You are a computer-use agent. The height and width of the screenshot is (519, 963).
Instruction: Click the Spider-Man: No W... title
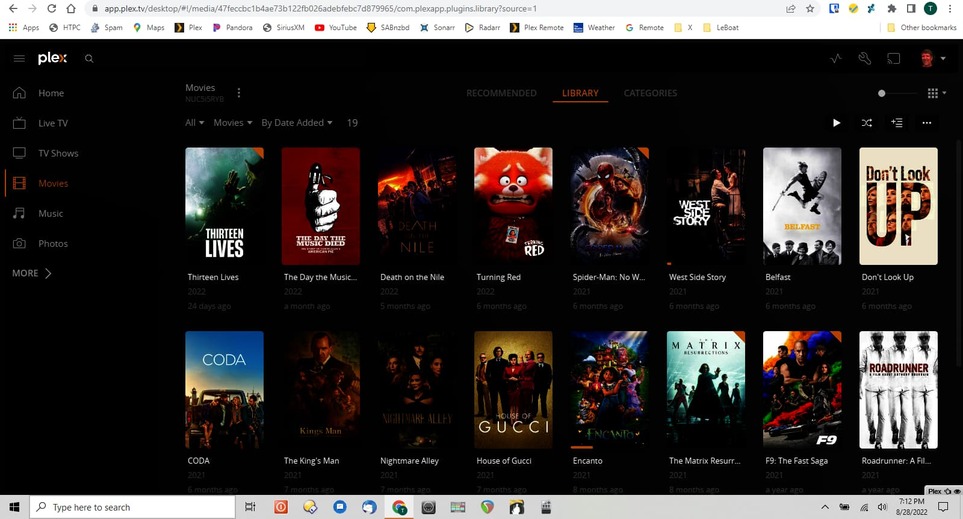[609, 277]
